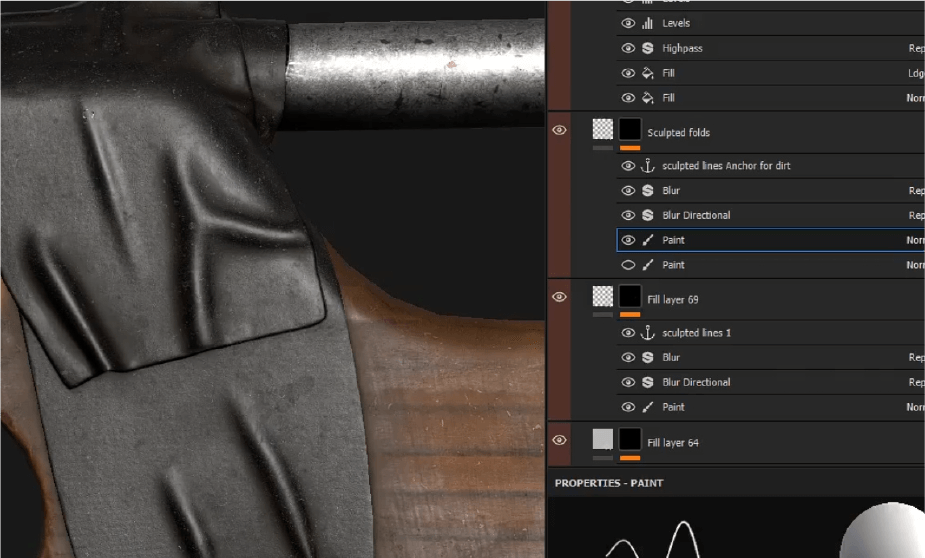Screen dimensions: 925x558
Task: Hide the Fill effect beside the Nor blend mode
Action: [628, 97]
